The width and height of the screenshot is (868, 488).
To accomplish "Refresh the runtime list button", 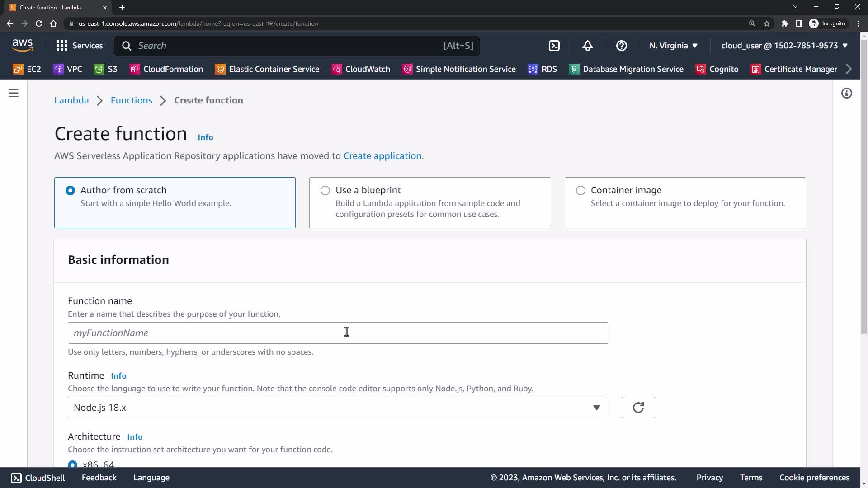I will point(638,408).
